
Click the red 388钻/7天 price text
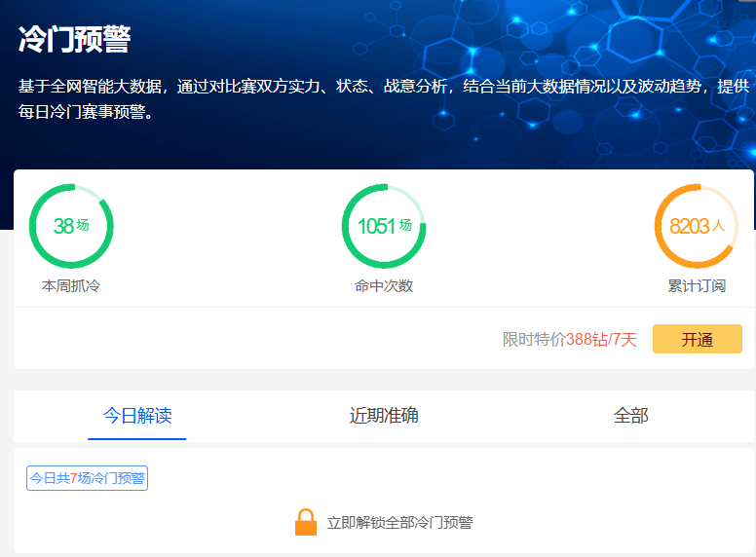tap(601, 340)
